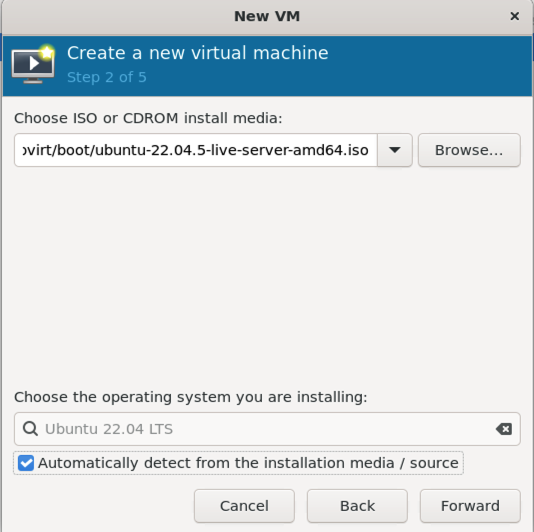Toggle automatic OS detection checkbox
This screenshot has height=532, width=534.
26,463
